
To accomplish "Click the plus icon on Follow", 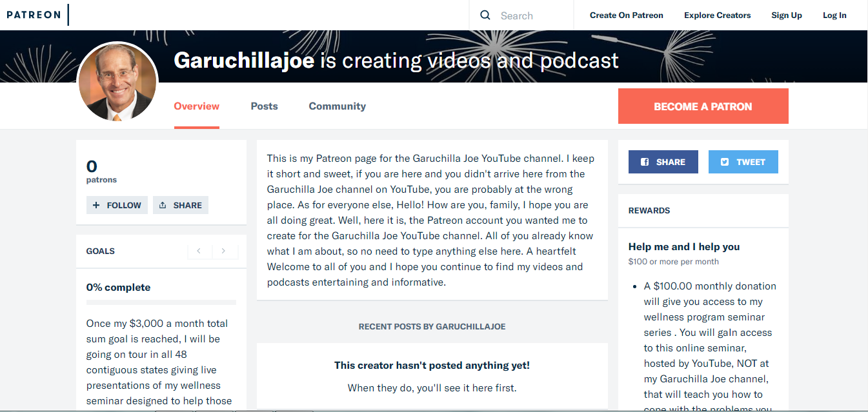I will pos(96,205).
